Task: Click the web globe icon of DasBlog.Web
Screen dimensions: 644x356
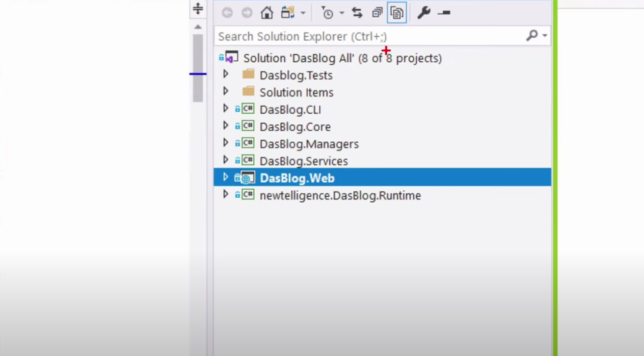Action: pos(248,177)
